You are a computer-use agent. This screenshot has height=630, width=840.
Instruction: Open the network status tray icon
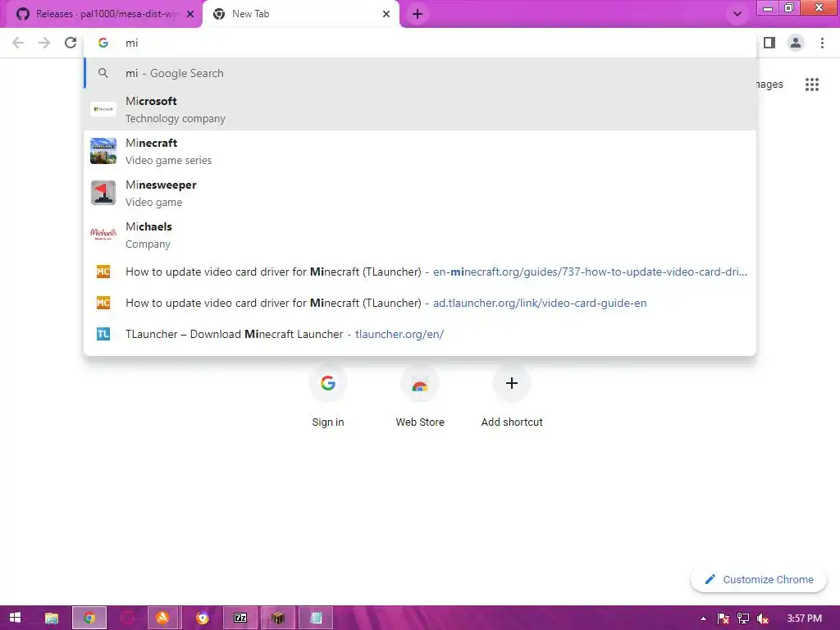click(743, 619)
